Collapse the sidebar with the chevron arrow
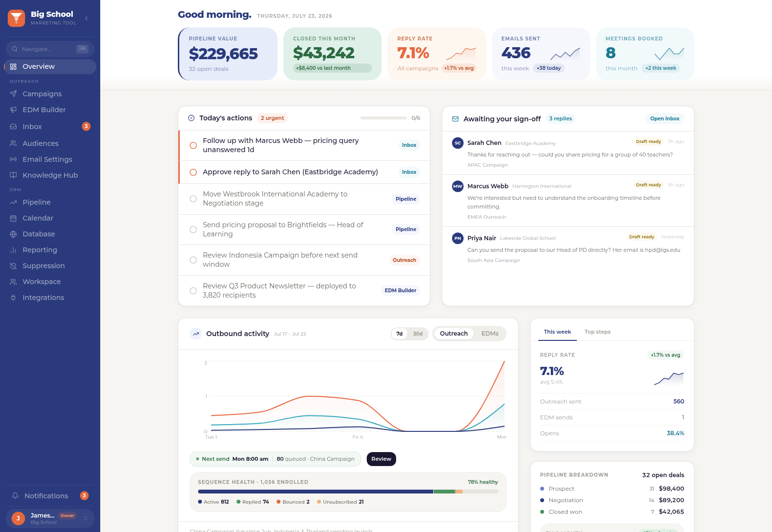Image resolution: width=772 pixels, height=532 pixels. click(86, 18)
